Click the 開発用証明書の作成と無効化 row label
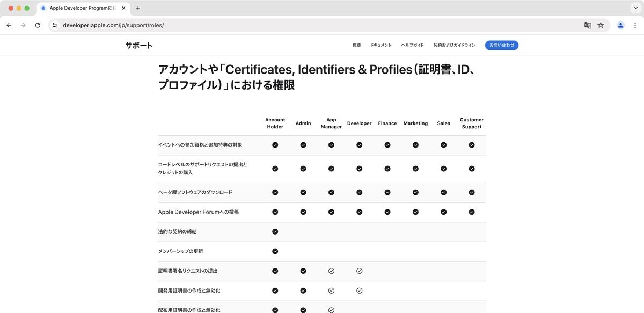This screenshot has width=644, height=313. [189, 290]
